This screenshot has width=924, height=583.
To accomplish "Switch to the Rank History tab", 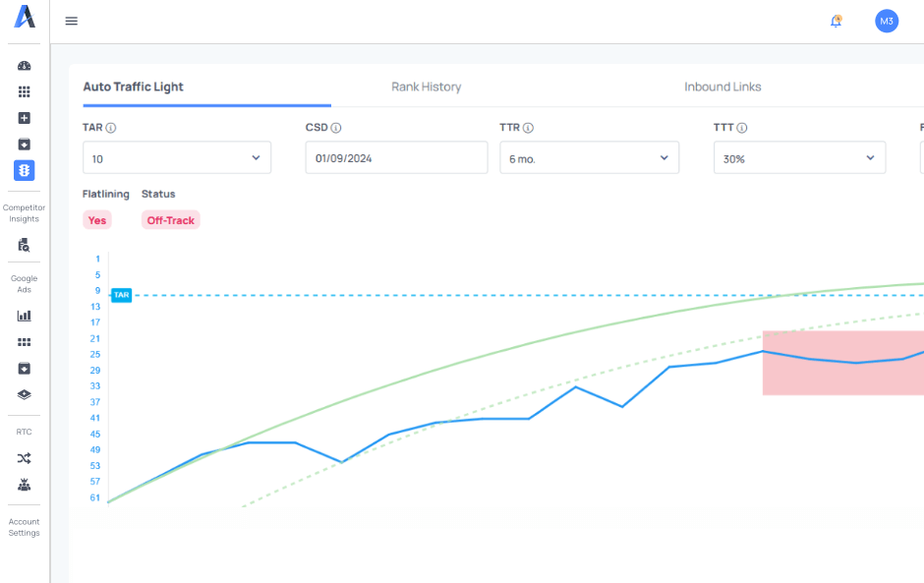I will pos(426,87).
